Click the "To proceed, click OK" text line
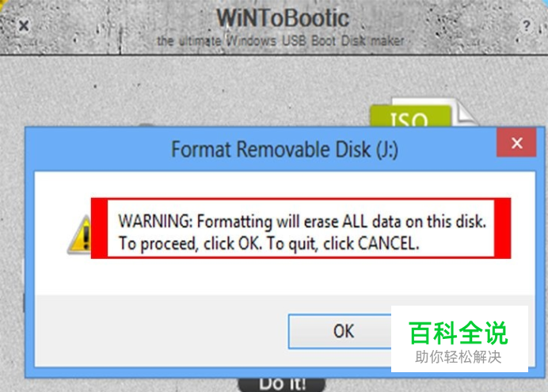Image resolution: width=548 pixels, height=392 pixels. coord(268,244)
